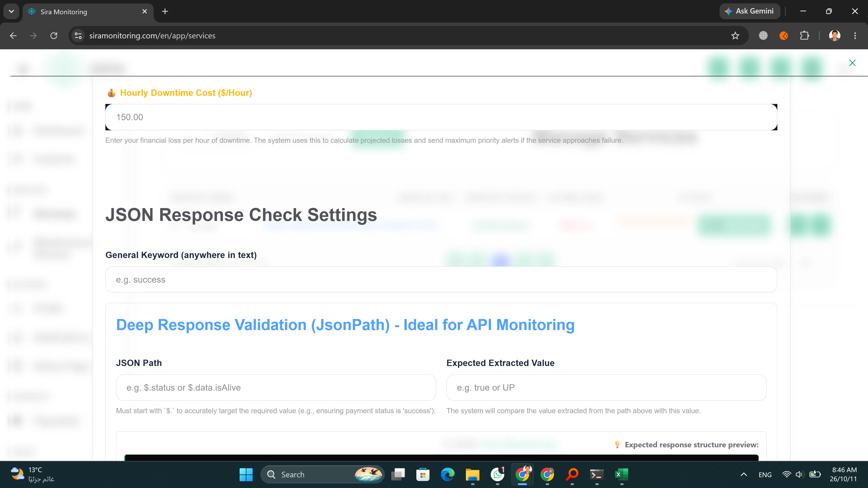Open the red magnifier app on taskbar

[x=572, y=474]
